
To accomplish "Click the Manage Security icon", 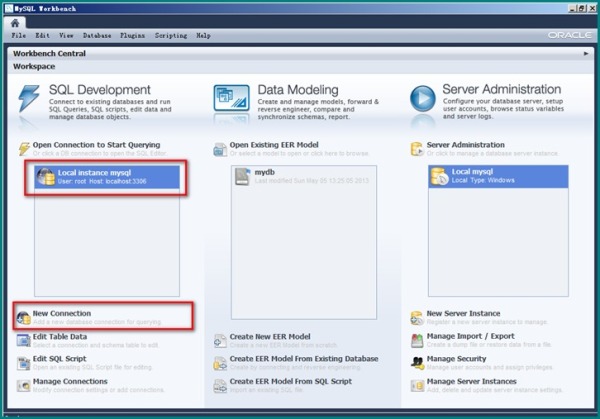I will point(417,363).
